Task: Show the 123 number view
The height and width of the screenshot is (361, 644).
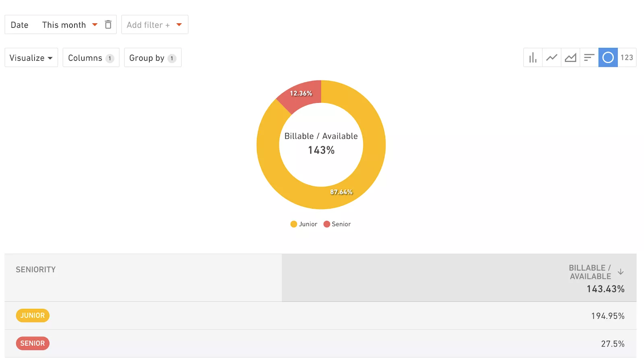Action: coord(627,57)
